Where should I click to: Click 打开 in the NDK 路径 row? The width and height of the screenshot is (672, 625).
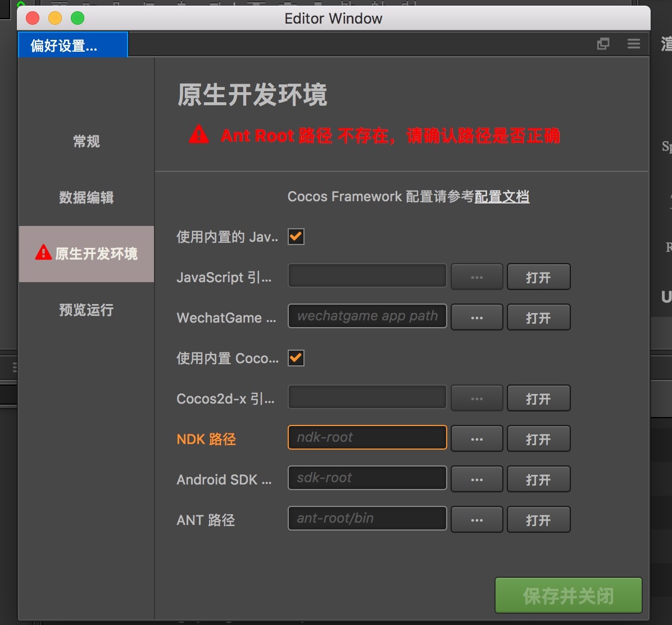[539, 438]
